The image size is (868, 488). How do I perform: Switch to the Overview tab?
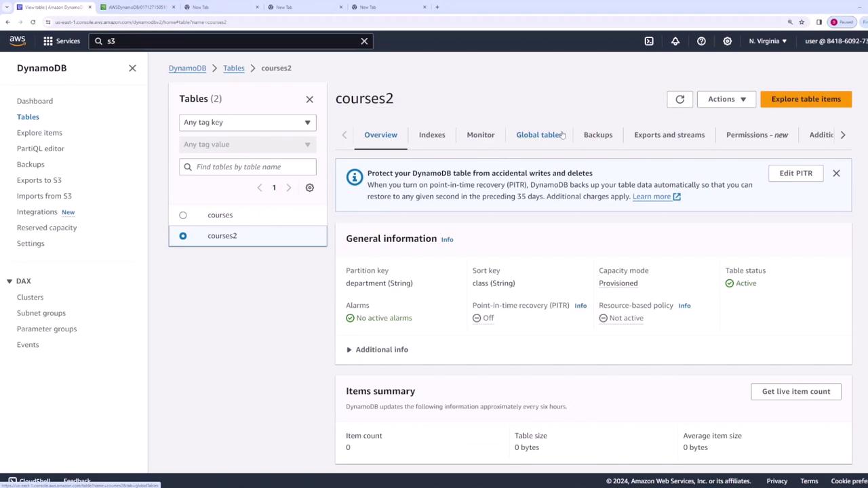tap(380, 135)
